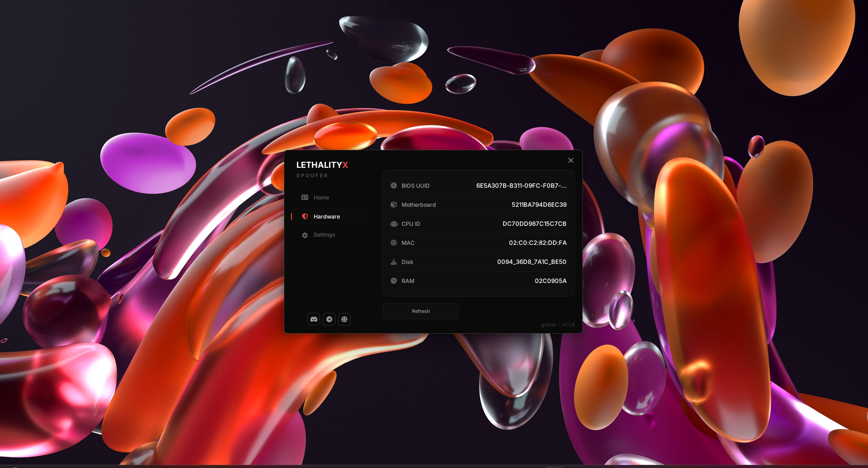Viewport: 868px width, 468px height.
Task: Open the website globe icon
Action: pos(344,319)
